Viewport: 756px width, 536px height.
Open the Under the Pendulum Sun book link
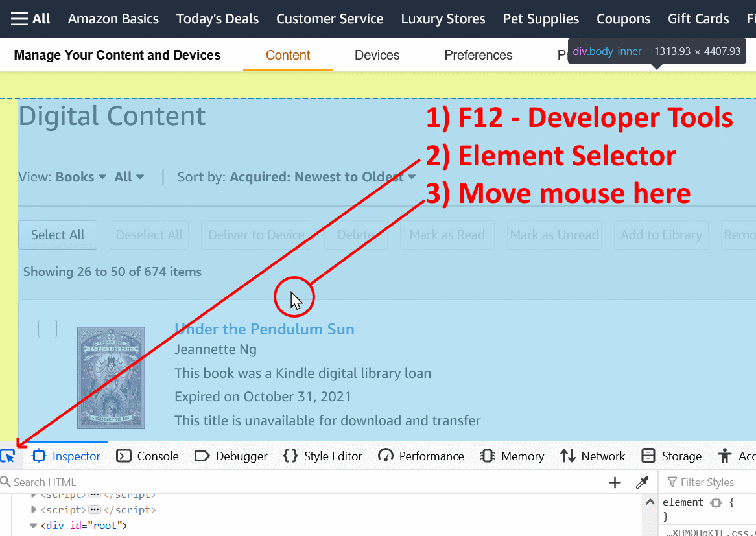(264, 329)
